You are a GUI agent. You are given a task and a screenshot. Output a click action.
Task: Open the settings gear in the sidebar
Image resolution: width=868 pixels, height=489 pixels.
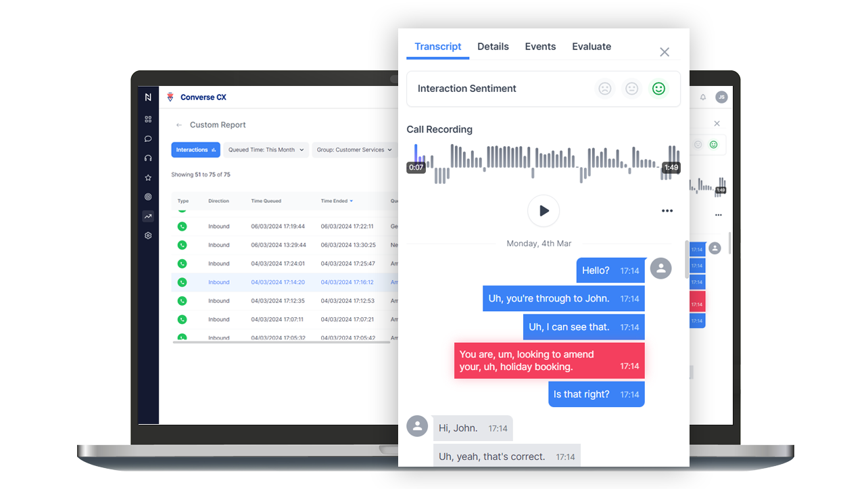[x=148, y=235]
